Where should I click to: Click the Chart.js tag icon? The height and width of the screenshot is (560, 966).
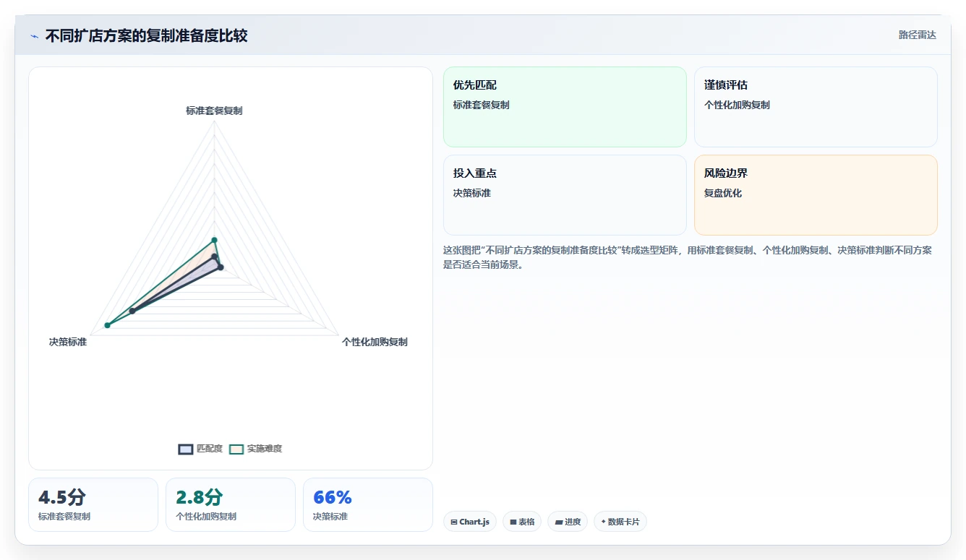[454, 522]
